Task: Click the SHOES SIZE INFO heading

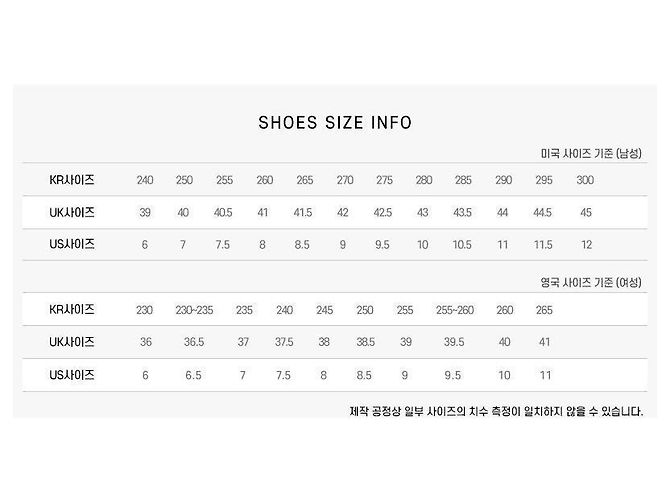Action: [335, 123]
